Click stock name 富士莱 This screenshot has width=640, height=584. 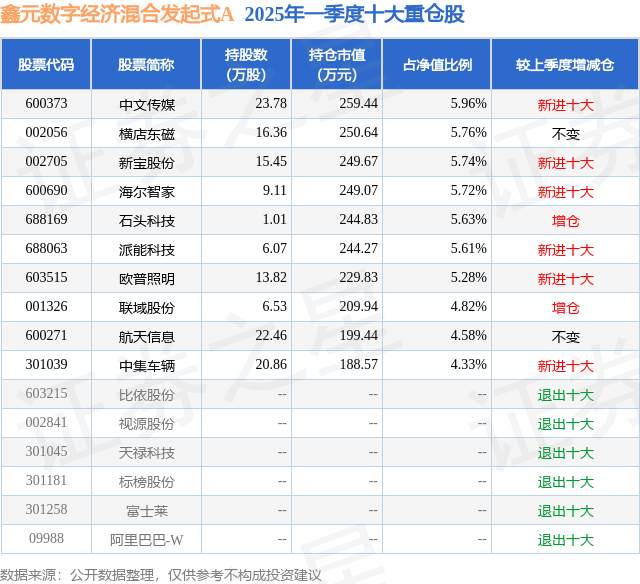[x=147, y=511]
